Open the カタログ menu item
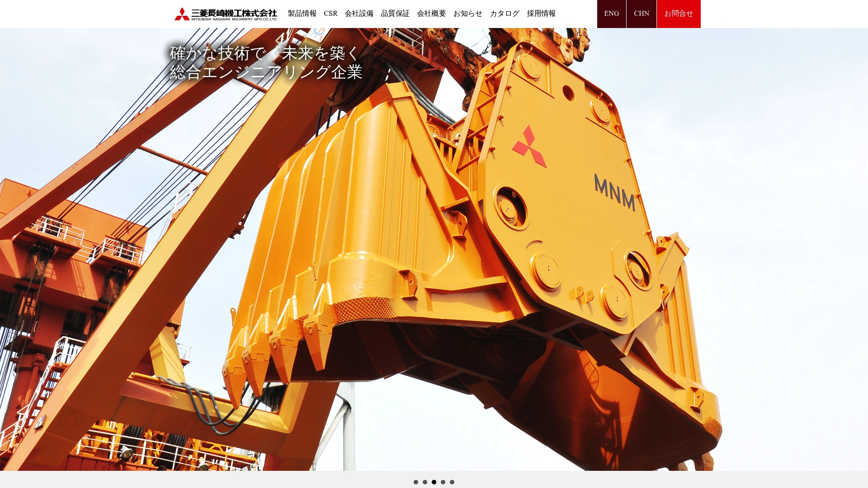 [x=505, y=14]
